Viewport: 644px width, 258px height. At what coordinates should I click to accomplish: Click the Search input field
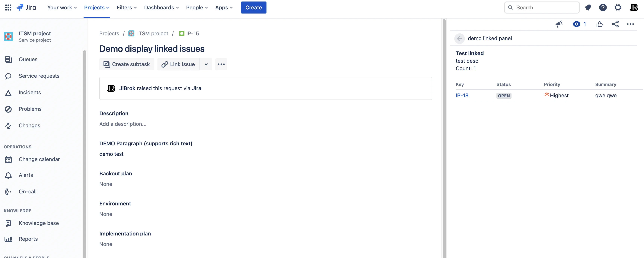(x=542, y=8)
